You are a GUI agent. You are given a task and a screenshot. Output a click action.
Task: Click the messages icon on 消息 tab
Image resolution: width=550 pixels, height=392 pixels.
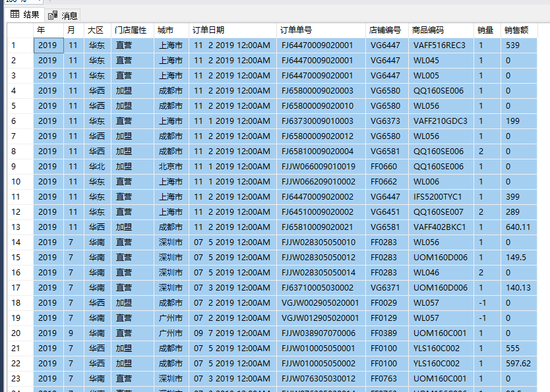pyautogui.click(x=53, y=15)
